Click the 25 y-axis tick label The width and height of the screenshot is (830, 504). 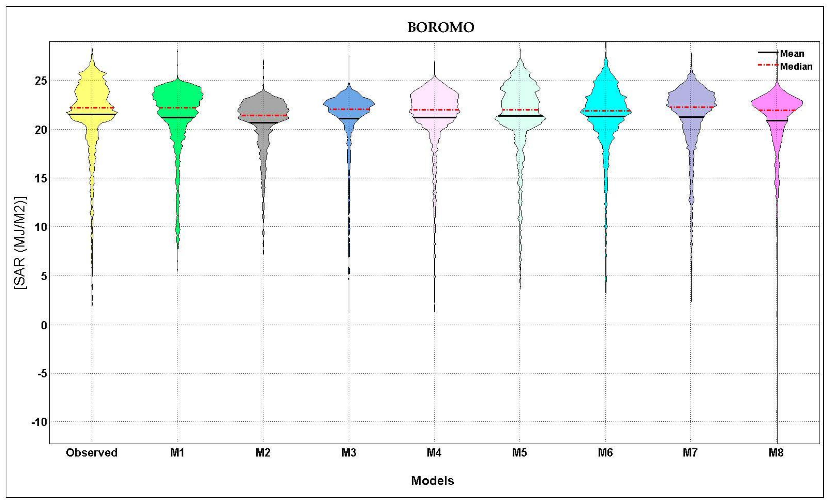point(41,81)
